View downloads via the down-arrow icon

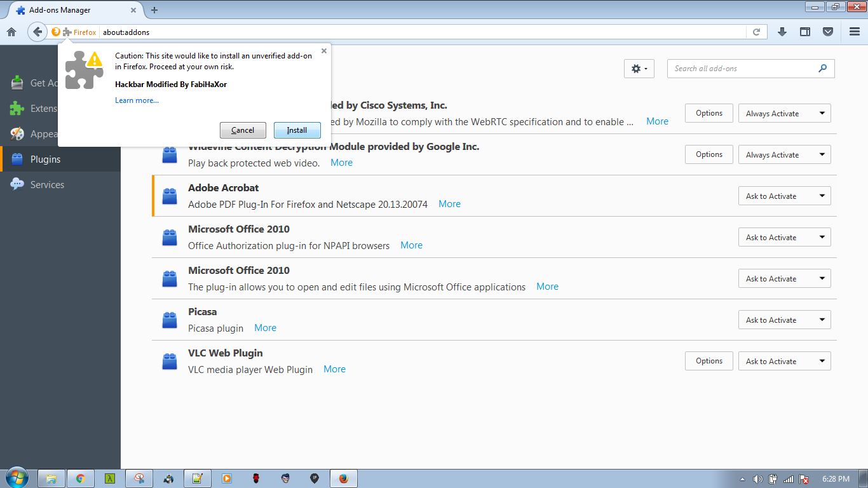(782, 32)
